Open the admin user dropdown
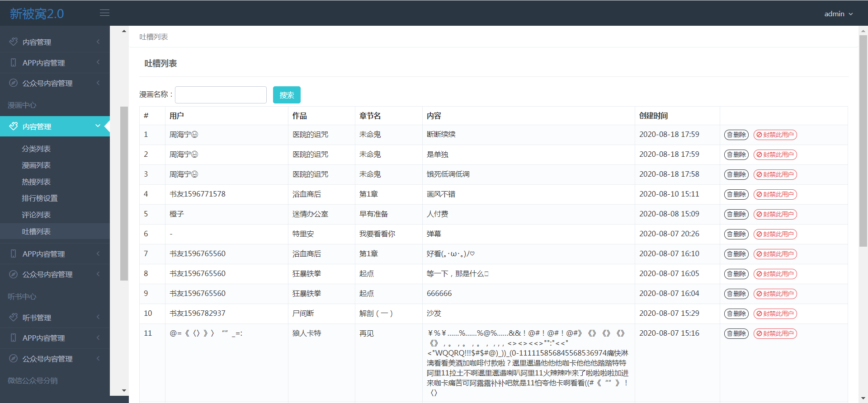Viewport: 868px width, 403px height. [838, 14]
